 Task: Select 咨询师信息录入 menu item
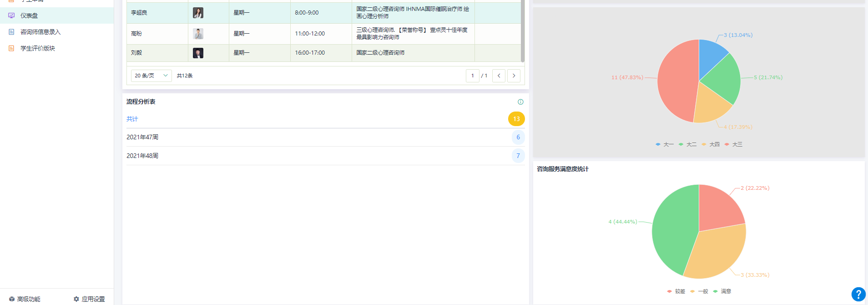point(40,32)
